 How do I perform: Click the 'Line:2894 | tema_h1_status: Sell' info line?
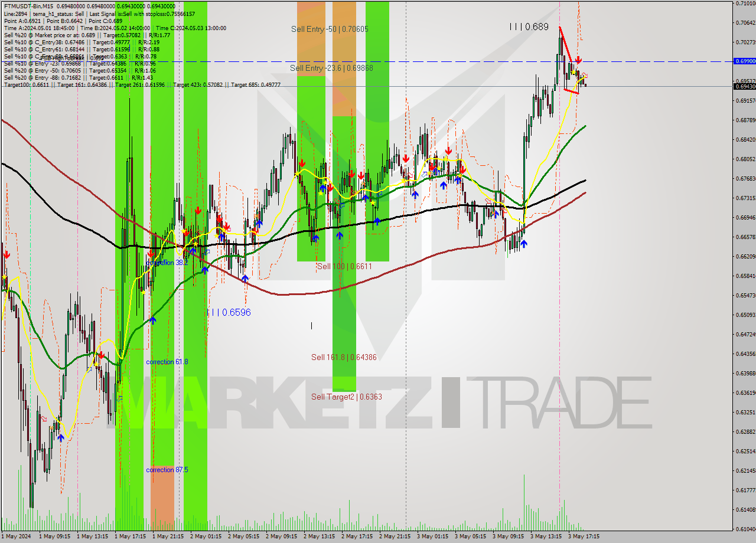point(99,13)
